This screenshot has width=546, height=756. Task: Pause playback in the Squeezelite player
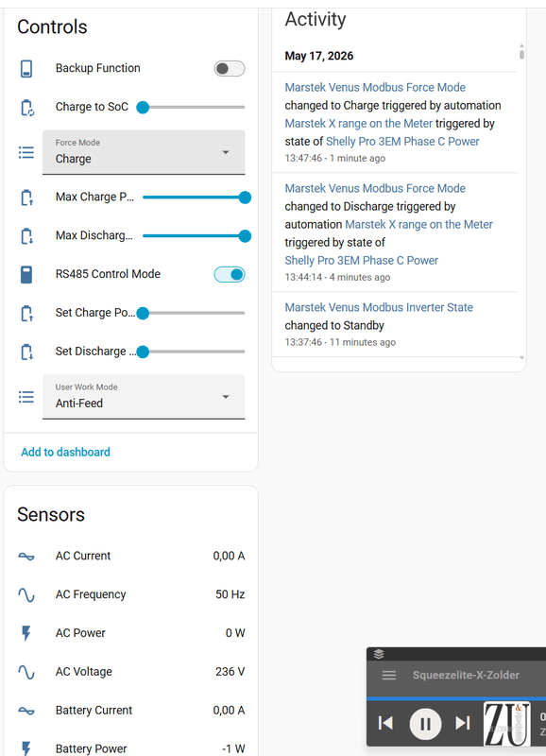pyautogui.click(x=425, y=724)
